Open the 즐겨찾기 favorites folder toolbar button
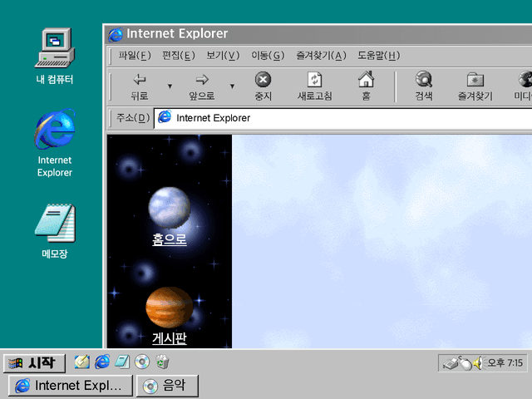The image size is (532, 399). [x=475, y=86]
